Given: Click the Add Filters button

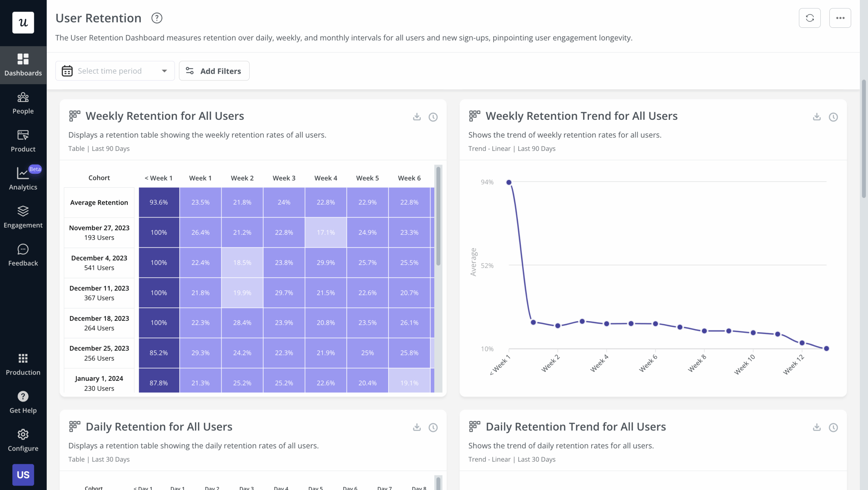Looking at the screenshot, I should pyautogui.click(x=214, y=71).
